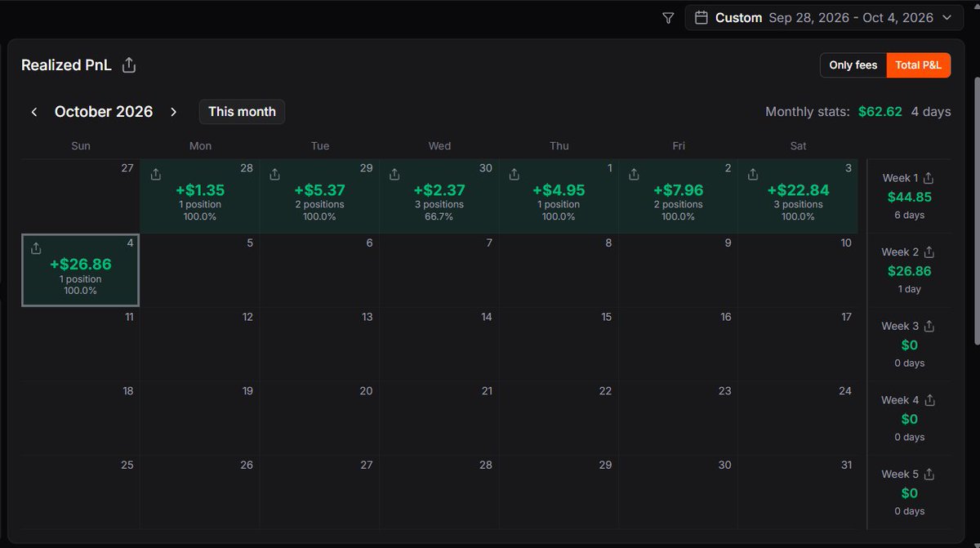Share the Oct 1 day result

pos(514,174)
